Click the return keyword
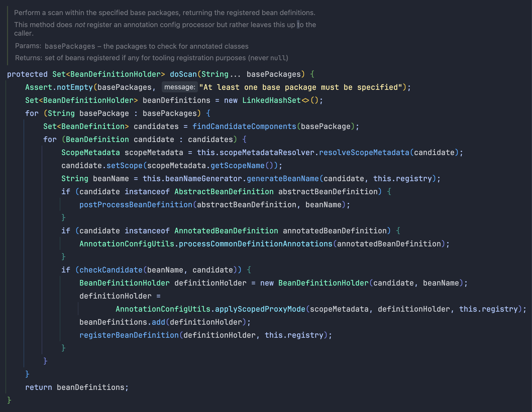Image resolution: width=532 pixels, height=412 pixels. click(x=38, y=387)
